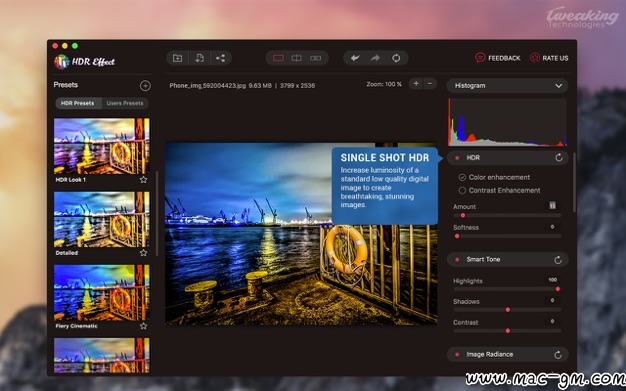Select the single view layout icon
Image resolution: width=626 pixels, height=391 pixels.
coord(278,58)
